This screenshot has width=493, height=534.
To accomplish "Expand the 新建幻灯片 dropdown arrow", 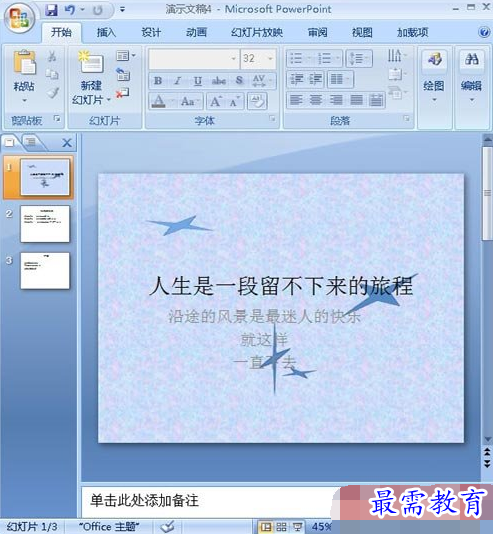I will [x=109, y=100].
